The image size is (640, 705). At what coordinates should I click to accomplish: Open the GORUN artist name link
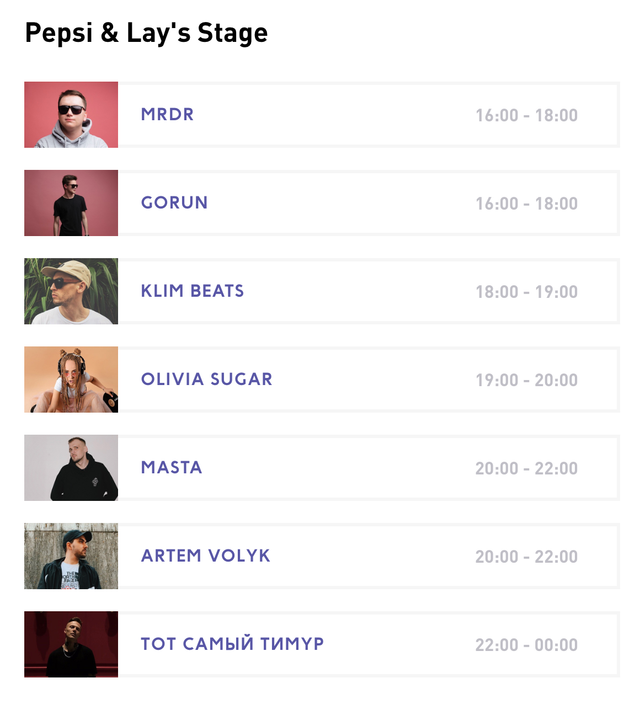174,203
